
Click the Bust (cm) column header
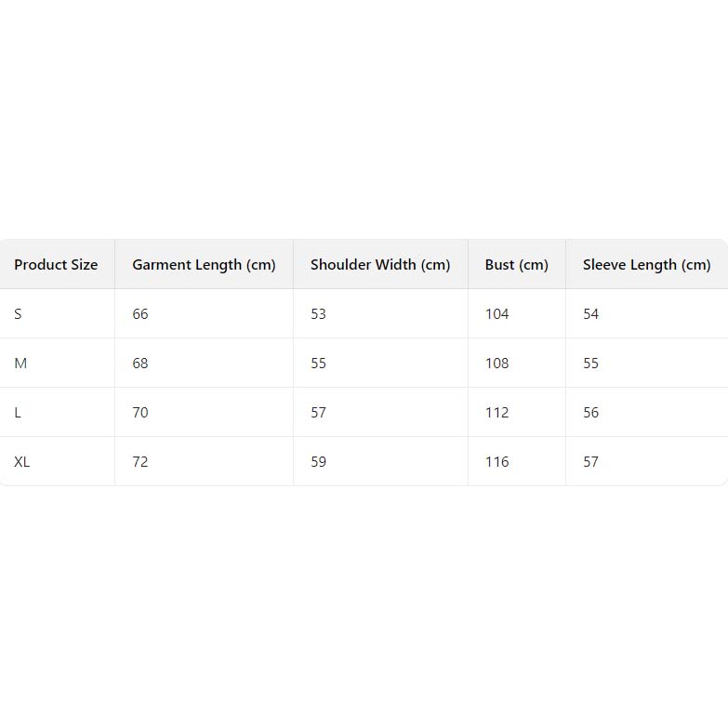(x=516, y=265)
